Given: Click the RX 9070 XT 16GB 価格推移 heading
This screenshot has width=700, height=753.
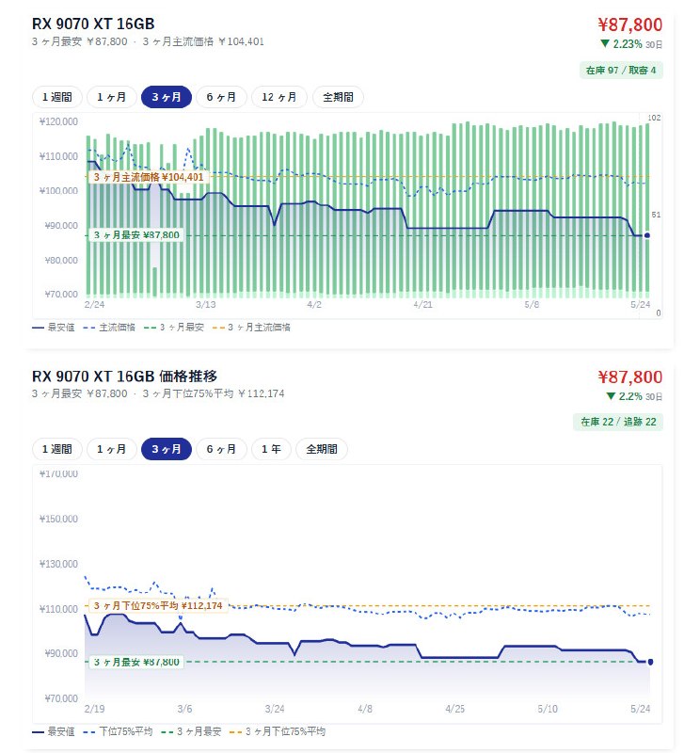Looking at the screenshot, I should (125, 376).
